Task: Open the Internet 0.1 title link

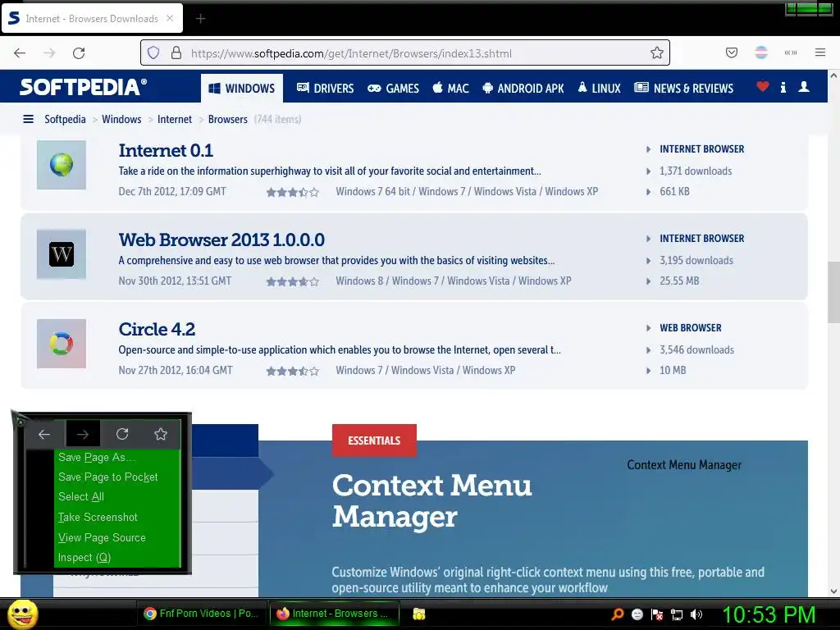Action: pos(166,151)
